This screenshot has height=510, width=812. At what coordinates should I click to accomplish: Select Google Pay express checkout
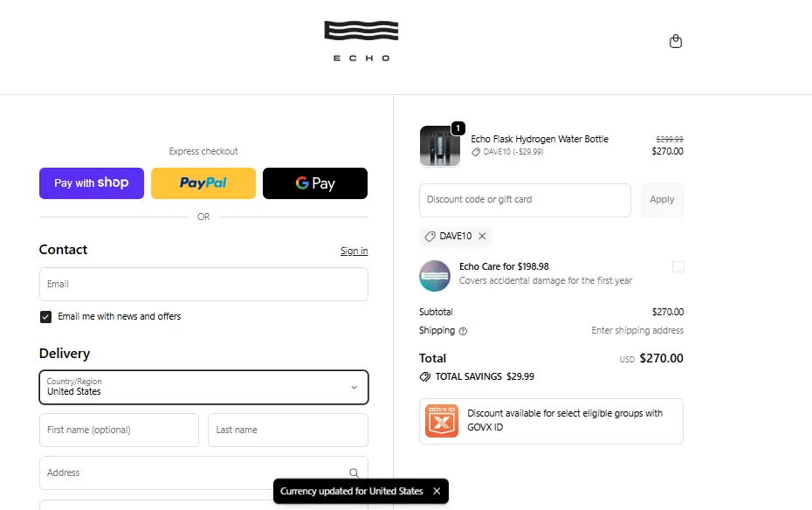point(315,183)
